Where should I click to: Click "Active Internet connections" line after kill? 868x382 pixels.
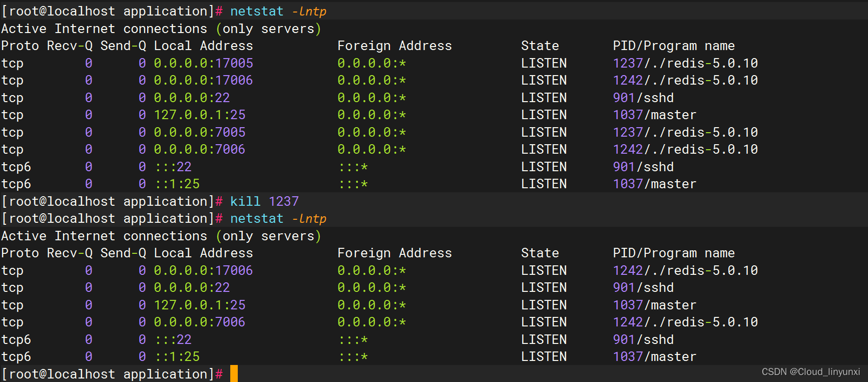161,236
